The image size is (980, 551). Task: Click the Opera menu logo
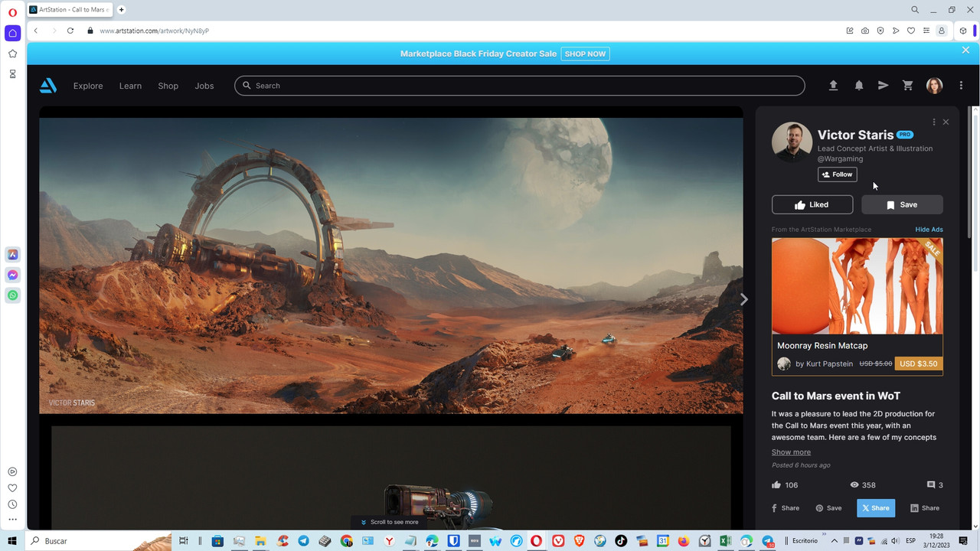(x=12, y=13)
